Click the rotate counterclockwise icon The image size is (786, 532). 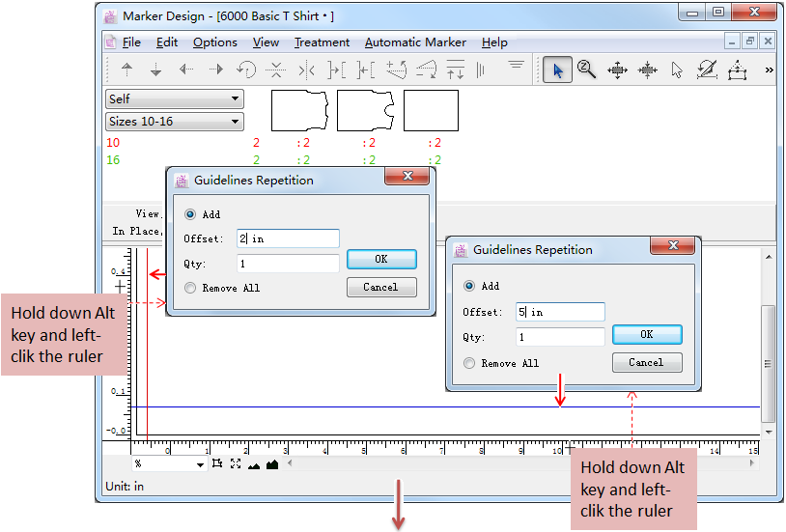(245, 70)
